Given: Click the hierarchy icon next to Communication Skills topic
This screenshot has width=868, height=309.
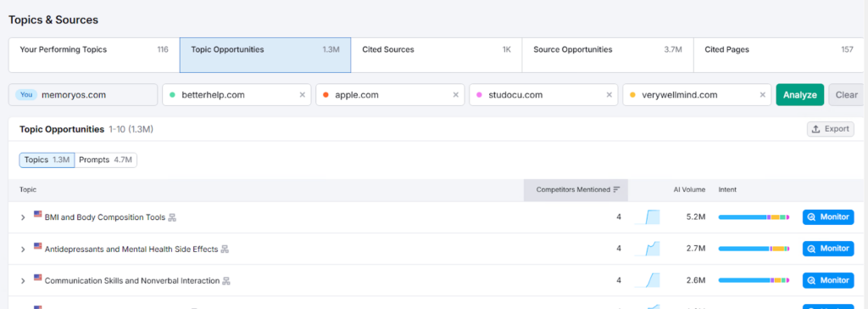Looking at the screenshot, I should 225,281.
